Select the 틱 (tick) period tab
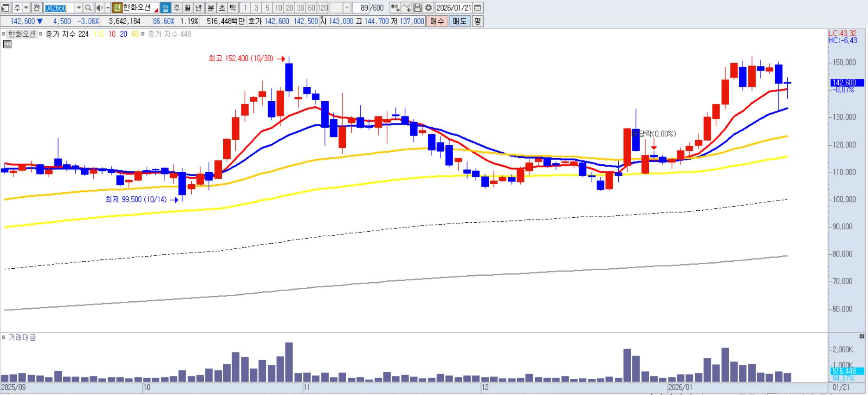Viewport: 868px width, 395px height. pyautogui.click(x=233, y=8)
